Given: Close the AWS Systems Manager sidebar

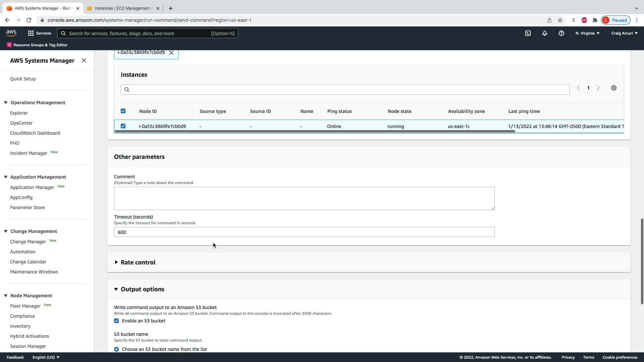Looking at the screenshot, I should (84, 60).
